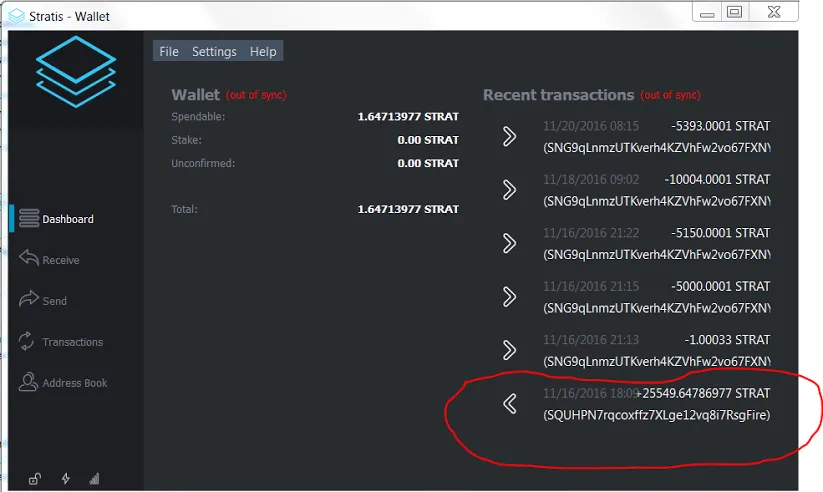
Task: Click Recent transactions out of sync warning
Action: pos(670,95)
